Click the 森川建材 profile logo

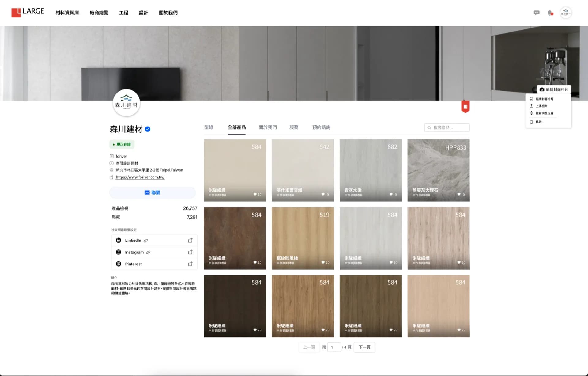point(126,103)
